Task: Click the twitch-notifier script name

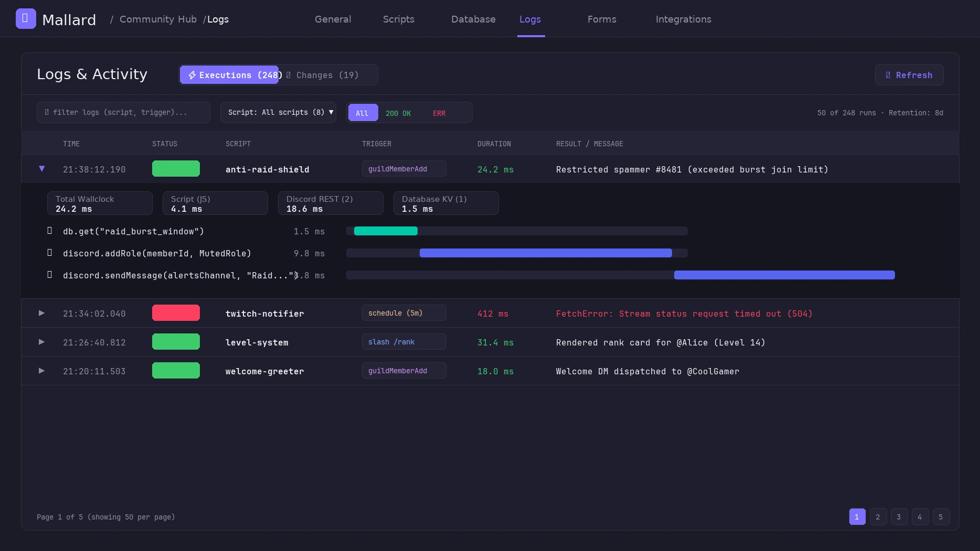Action: 265,314
